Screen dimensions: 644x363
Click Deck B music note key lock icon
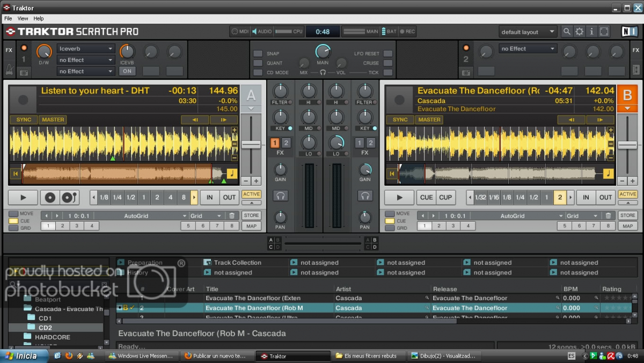tap(609, 173)
